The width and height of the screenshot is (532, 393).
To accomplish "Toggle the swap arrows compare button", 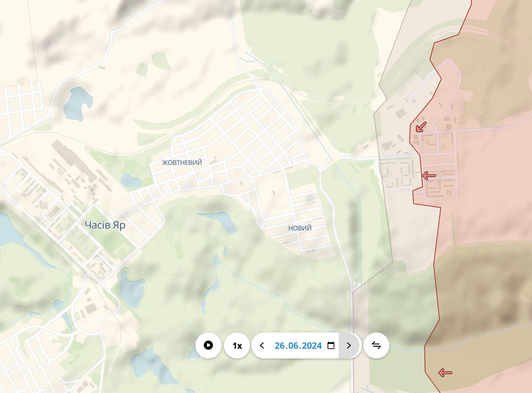I will [376, 346].
